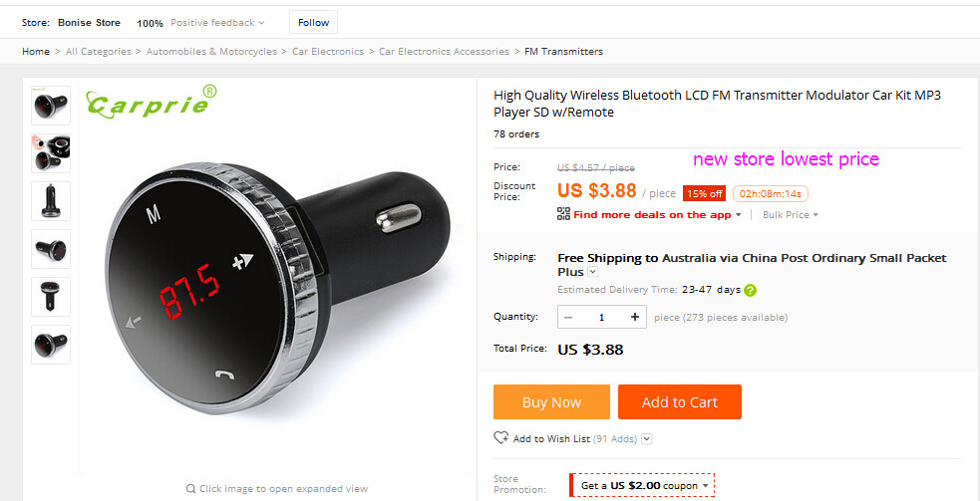
Task: Increase quantity with the plus button
Action: click(x=635, y=318)
